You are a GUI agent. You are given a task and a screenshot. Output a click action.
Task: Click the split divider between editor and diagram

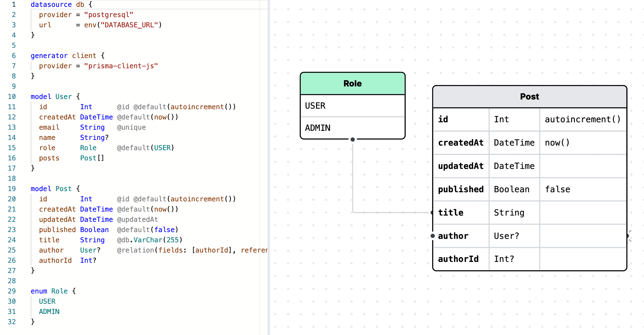pos(268,167)
